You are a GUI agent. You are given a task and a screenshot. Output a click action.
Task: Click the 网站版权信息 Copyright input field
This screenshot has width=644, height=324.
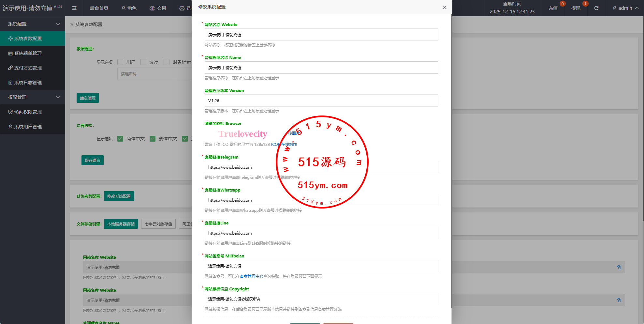321,299
